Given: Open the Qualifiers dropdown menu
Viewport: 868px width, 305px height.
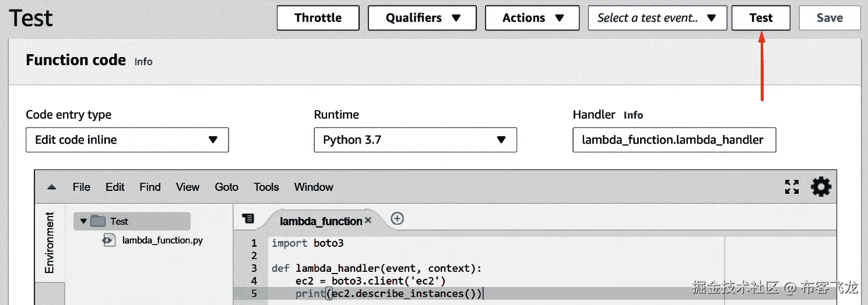Looking at the screenshot, I should click(422, 18).
